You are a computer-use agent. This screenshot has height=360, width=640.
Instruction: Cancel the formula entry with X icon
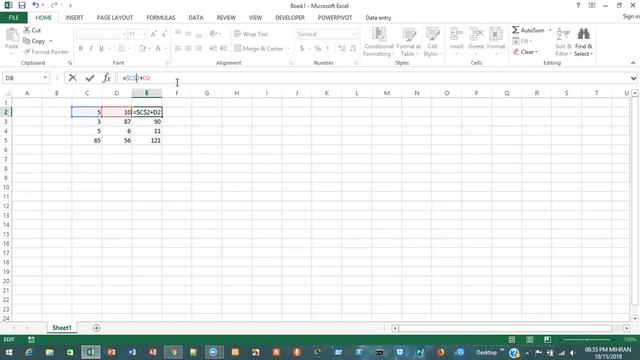73,78
